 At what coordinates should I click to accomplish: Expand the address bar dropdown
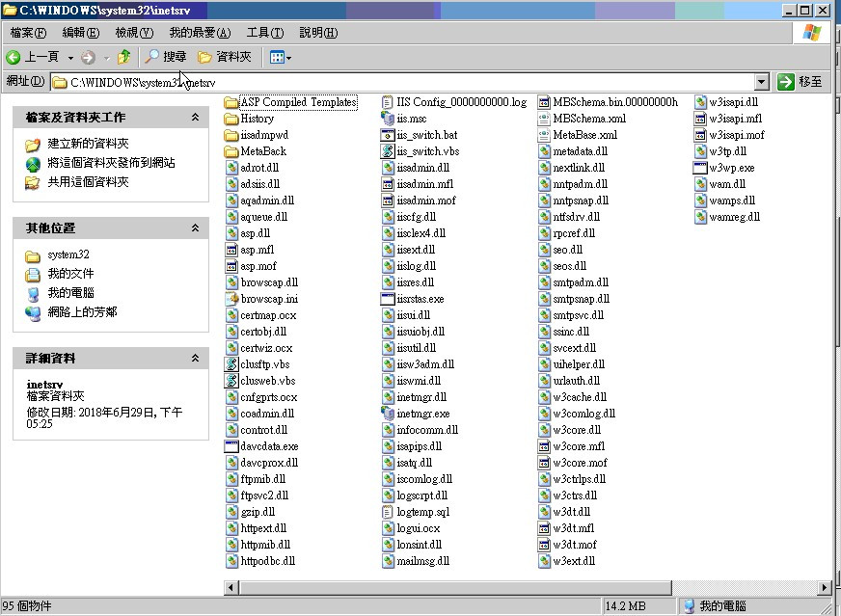[x=761, y=82]
